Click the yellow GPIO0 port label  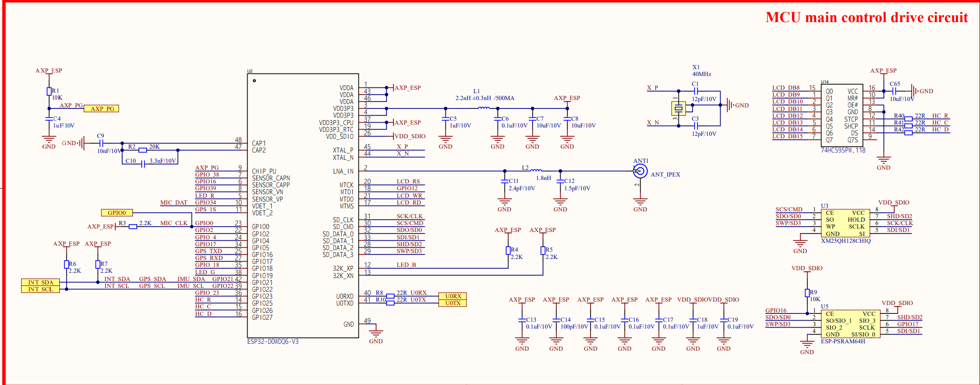point(117,212)
